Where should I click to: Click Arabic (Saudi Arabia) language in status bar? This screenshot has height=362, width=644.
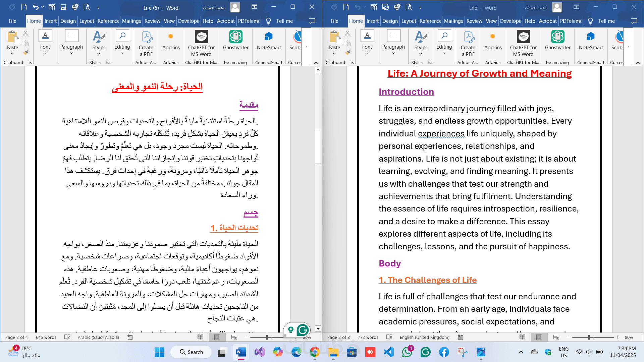pos(98,337)
